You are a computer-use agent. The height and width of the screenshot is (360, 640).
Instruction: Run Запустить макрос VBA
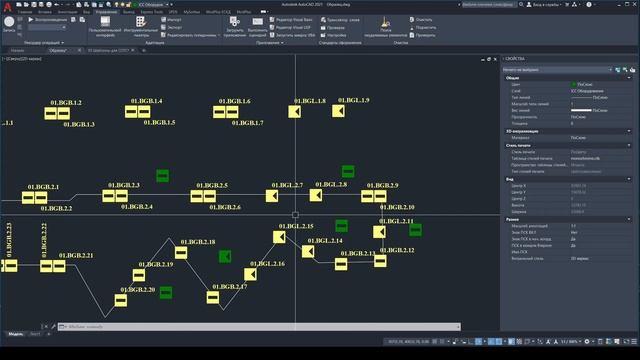pos(293,35)
